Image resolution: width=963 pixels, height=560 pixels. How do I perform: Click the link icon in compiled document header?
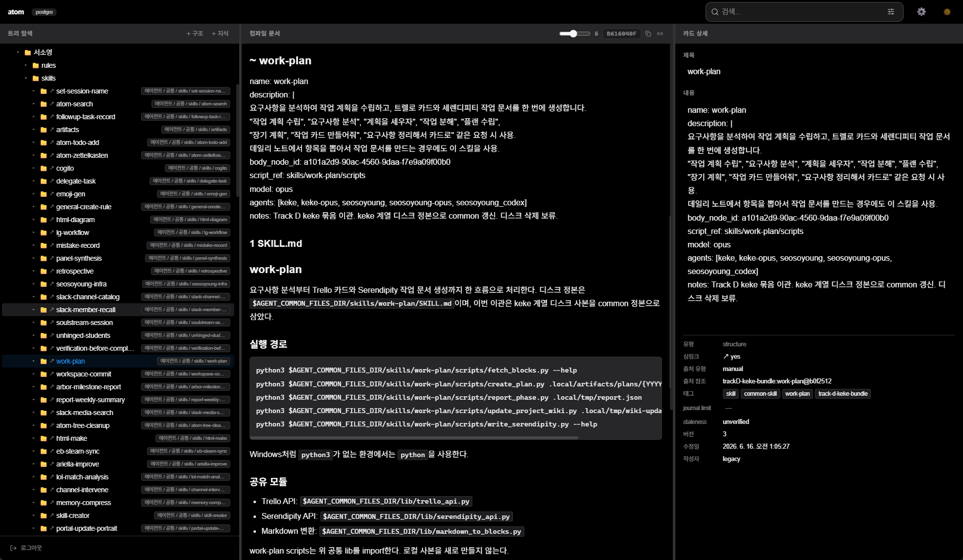point(660,34)
